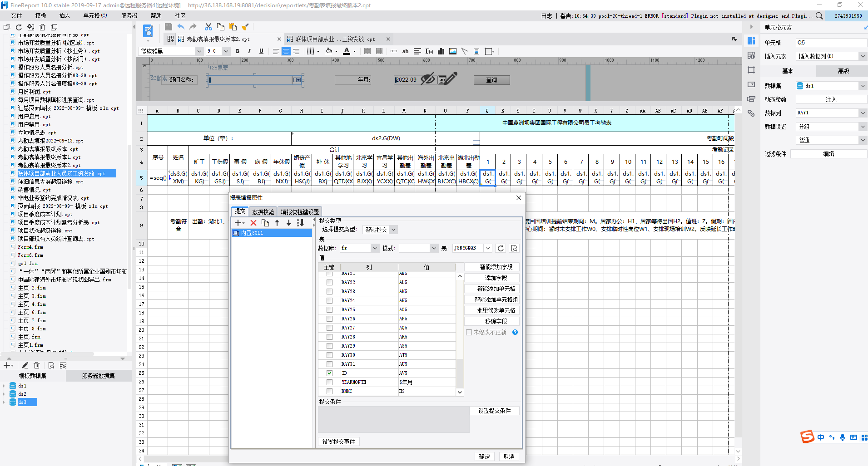Open the 数据库 fr dropdown
Screen dimensions: 868x466
[375, 248]
